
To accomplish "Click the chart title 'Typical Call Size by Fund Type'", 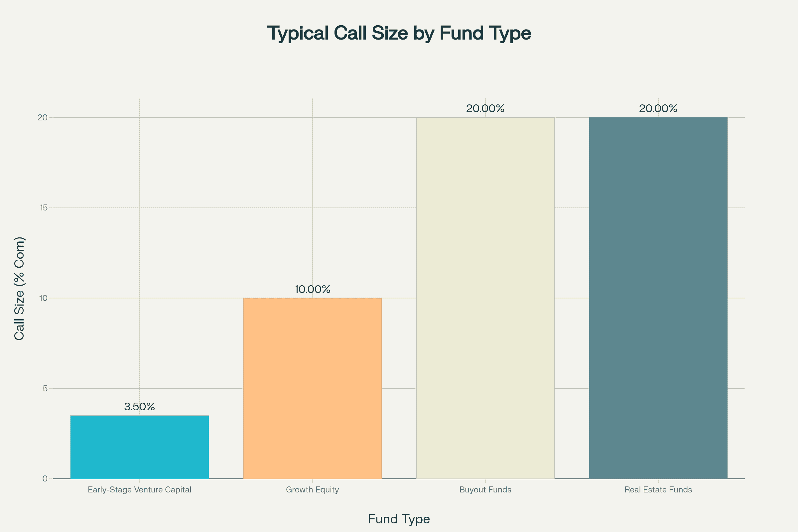I will (399, 33).
